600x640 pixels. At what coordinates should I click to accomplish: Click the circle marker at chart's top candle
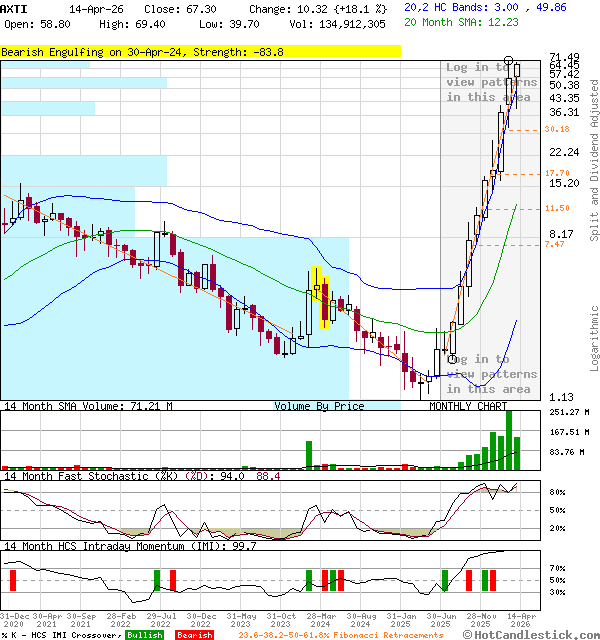tap(509, 61)
